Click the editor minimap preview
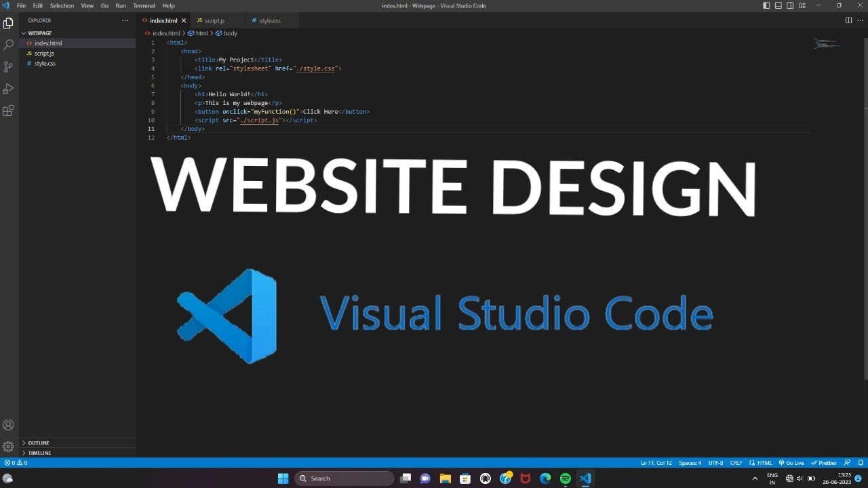868x488 pixels. pos(827,44)
